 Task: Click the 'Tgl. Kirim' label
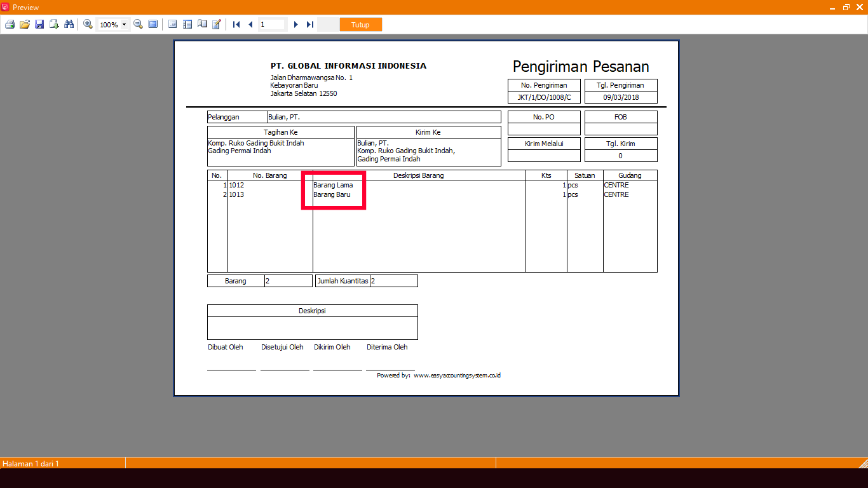(621, 144)
